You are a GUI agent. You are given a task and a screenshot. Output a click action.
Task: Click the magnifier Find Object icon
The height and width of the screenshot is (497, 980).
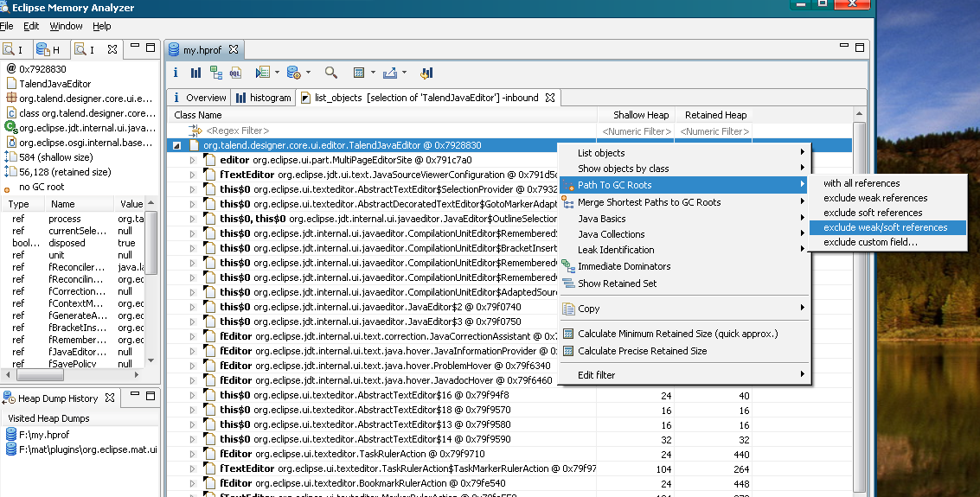click(331, 73)
